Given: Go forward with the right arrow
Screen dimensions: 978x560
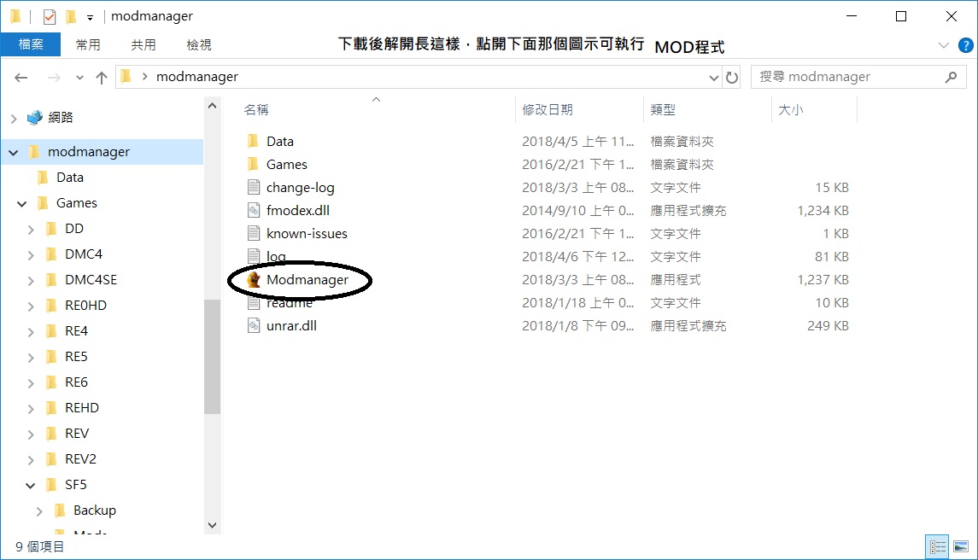Looking at the screenshot, I should pyautogui.click(x=55, y=78).
